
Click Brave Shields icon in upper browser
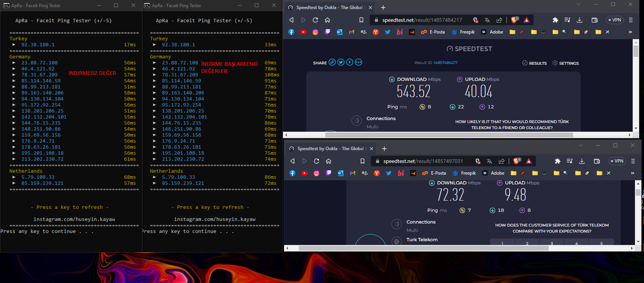(514, 20)
